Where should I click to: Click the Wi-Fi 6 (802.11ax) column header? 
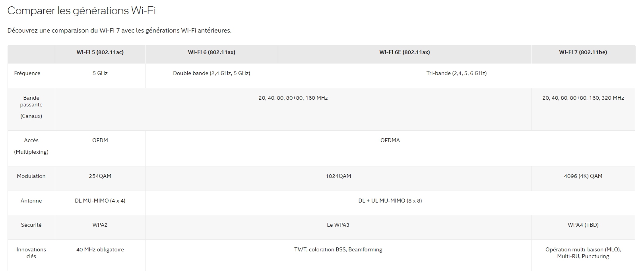click(211, 52)
